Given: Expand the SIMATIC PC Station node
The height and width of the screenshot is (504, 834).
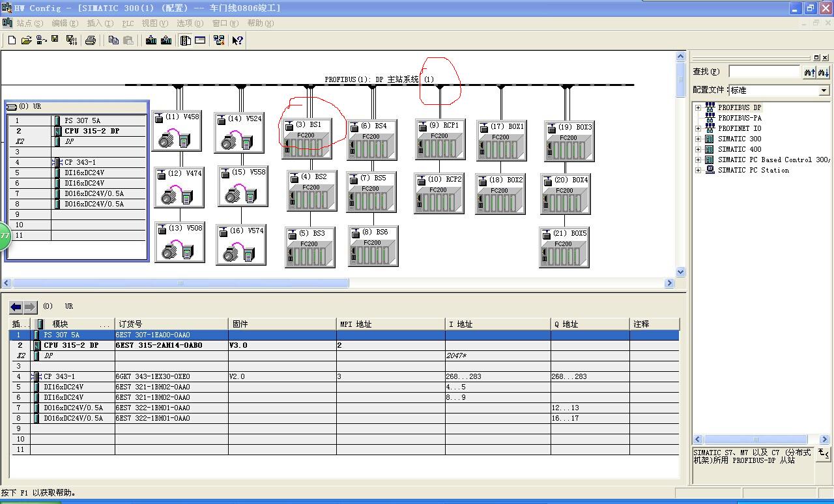Looking at the screenshot, I should click(x=698, y=170).
